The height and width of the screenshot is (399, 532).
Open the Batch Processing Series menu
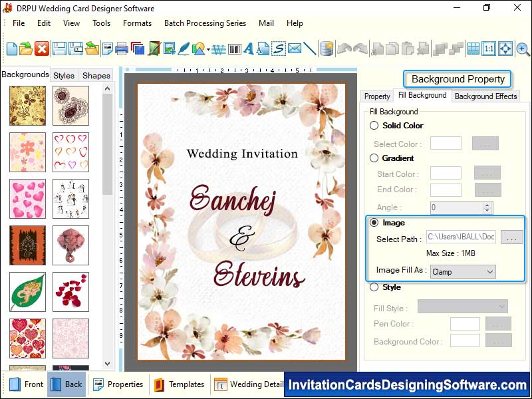point(205,23)
